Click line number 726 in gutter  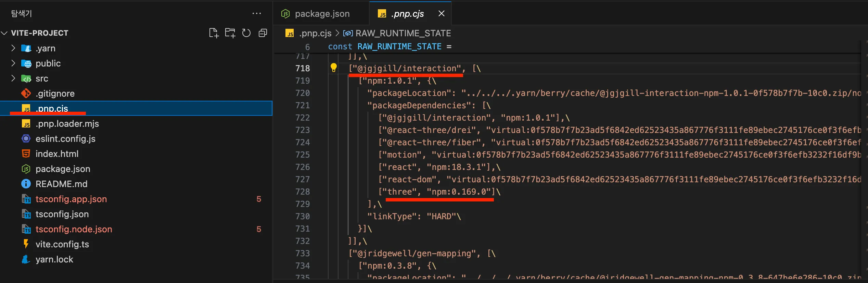click(302, 167)
